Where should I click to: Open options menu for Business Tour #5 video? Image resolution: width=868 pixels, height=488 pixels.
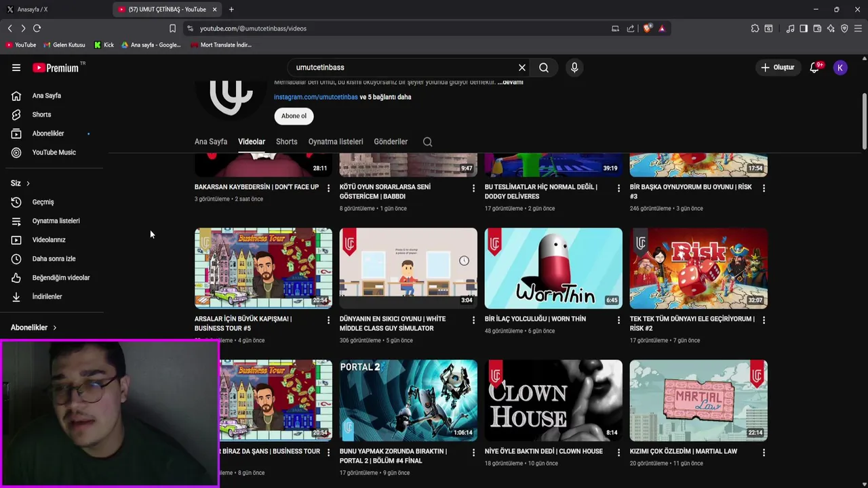[x=328, y=320]
